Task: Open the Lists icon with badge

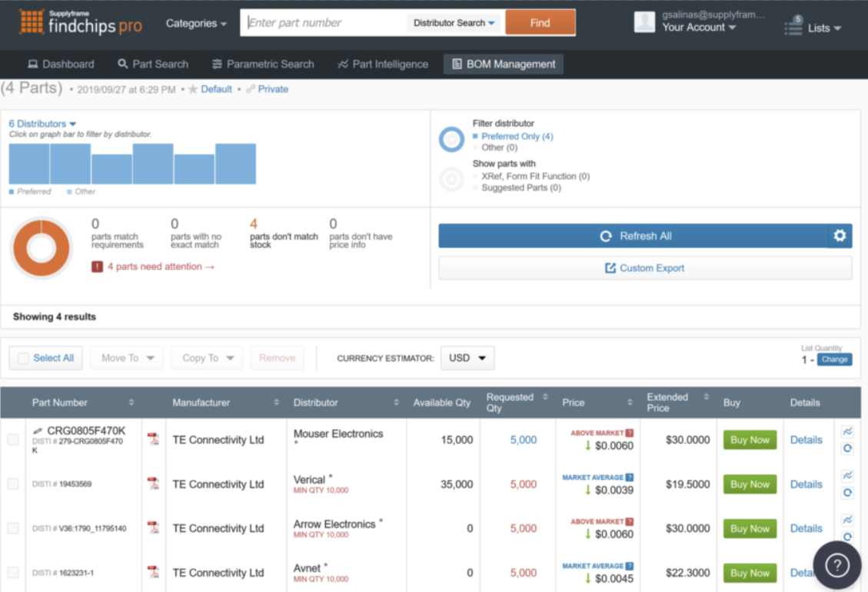Action: tap(794, 26)
